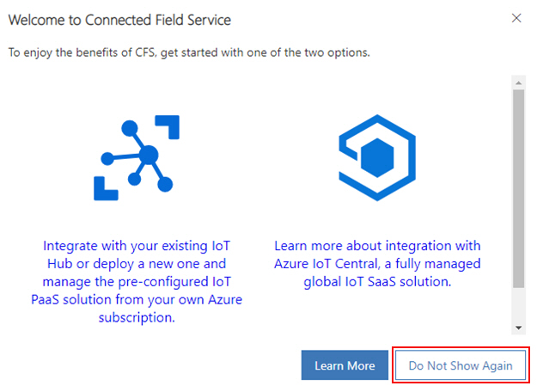Viewport: 537px width, 392px height.
Task: Close the Connected Field Service welcome dialog
Action: pos(516,18)
